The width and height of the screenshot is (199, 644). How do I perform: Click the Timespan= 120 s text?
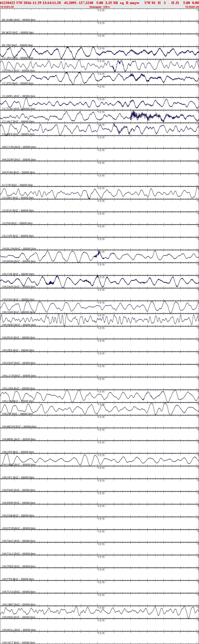pyautogui.click(x=99, y=7)
